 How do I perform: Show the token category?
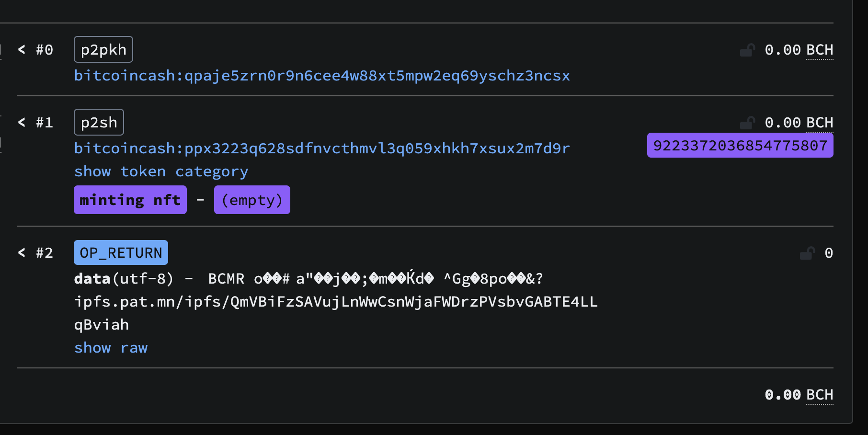pyautogui.click(x=161, y=172)
